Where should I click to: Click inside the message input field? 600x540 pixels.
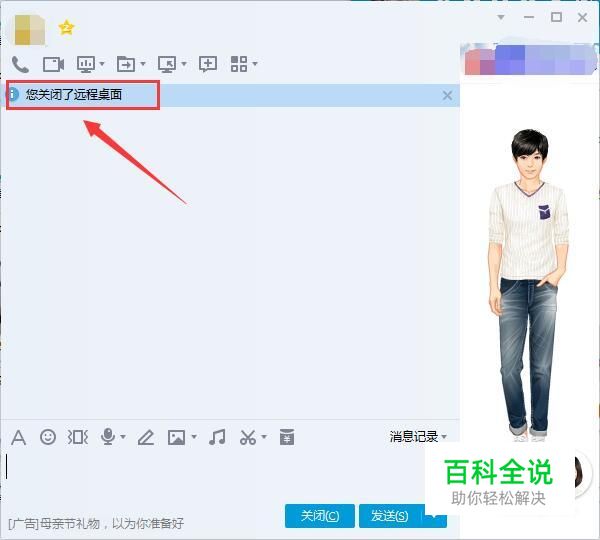point(214,475)
